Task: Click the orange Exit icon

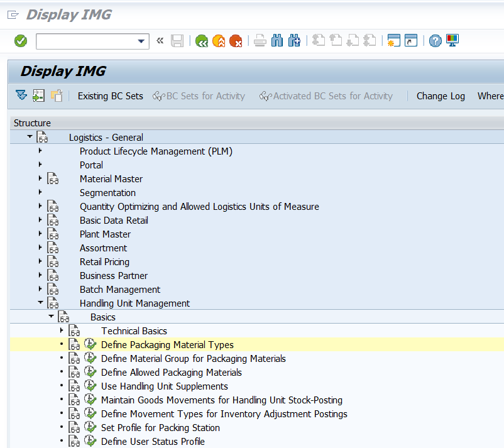Action: pyautogui.click(x=219, y=41)
